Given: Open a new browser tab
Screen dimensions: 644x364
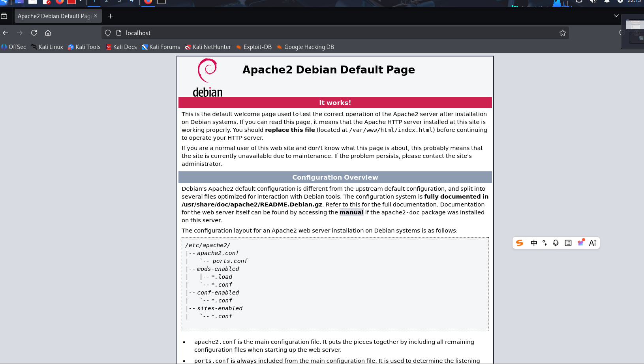Looking at the screenshot, I should (111, 16).
